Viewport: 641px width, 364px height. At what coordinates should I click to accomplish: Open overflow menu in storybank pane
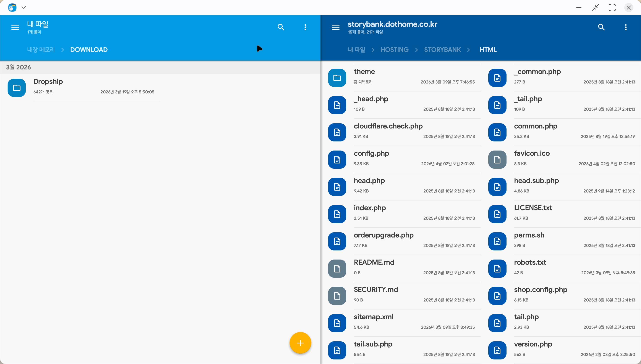pyautogui.click(x=625, y=27)
